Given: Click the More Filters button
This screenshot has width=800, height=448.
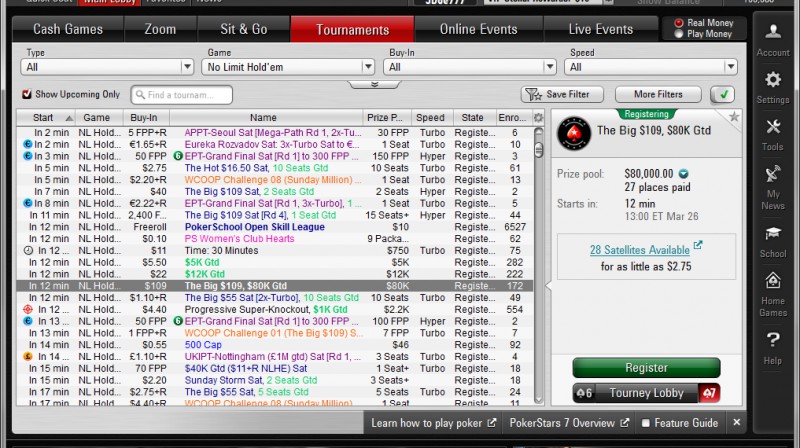Looking at the screenshot, I should pos(658,94).
